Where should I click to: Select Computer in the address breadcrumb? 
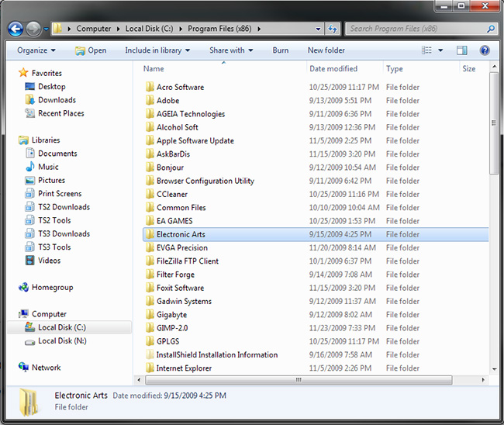(x=94, y=29)
